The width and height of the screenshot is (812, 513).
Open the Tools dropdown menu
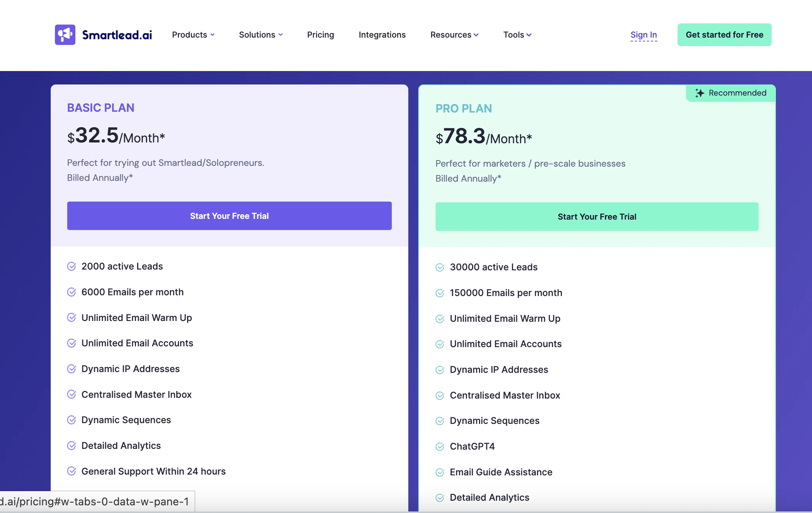tap(517, 35)
